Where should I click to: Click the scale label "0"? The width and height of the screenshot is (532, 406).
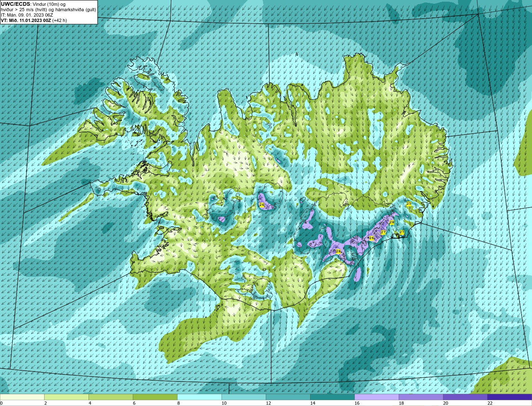(x=1, y=403)
